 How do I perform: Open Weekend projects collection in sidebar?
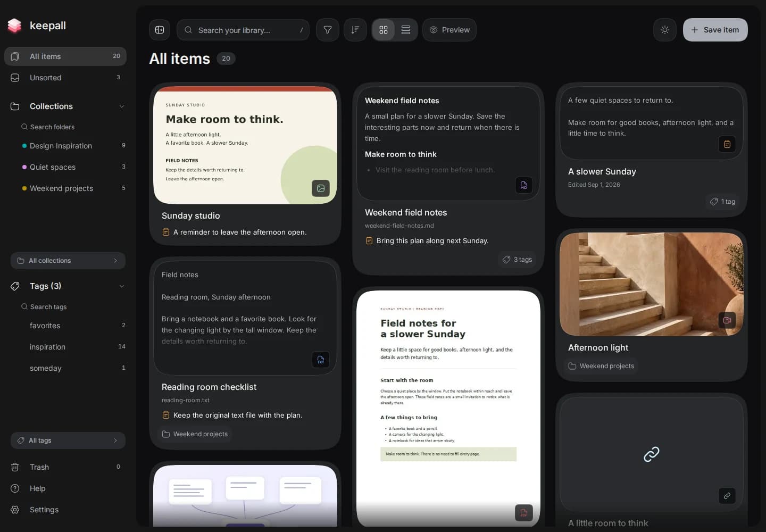click(73, 188)
